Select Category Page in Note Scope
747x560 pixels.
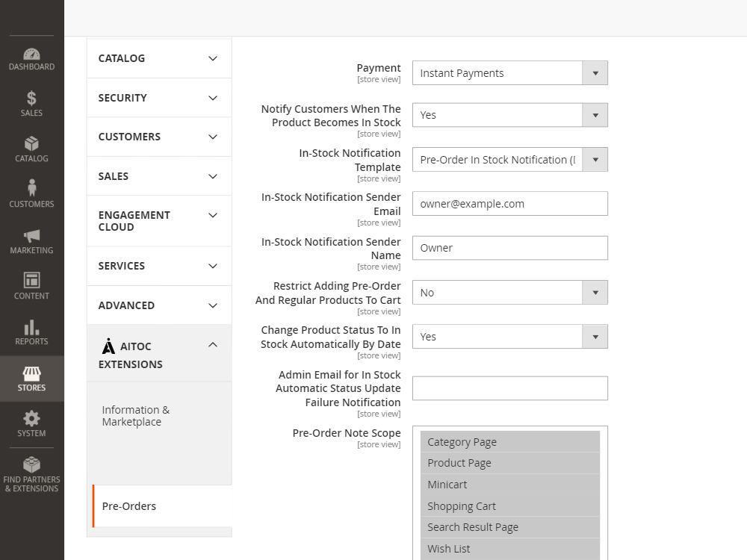coord(509,442)
